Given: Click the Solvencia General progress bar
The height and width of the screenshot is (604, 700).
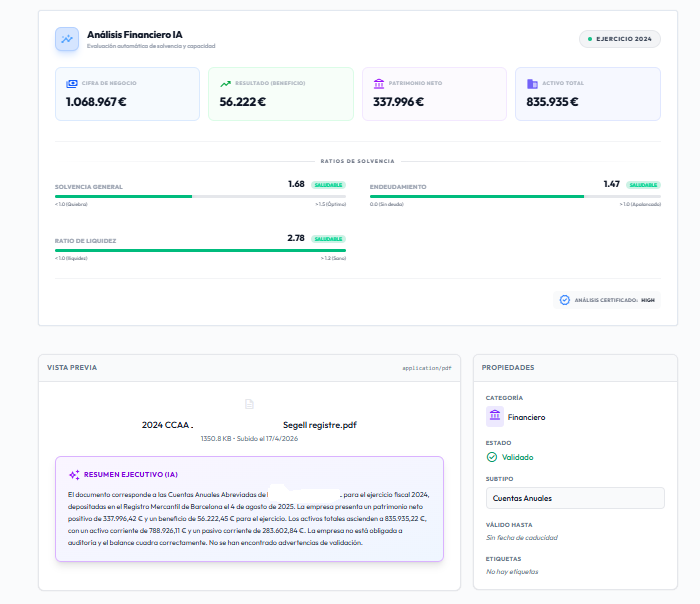Looking at the screenshot, I should pyautogui.click(x=200, y=196).
